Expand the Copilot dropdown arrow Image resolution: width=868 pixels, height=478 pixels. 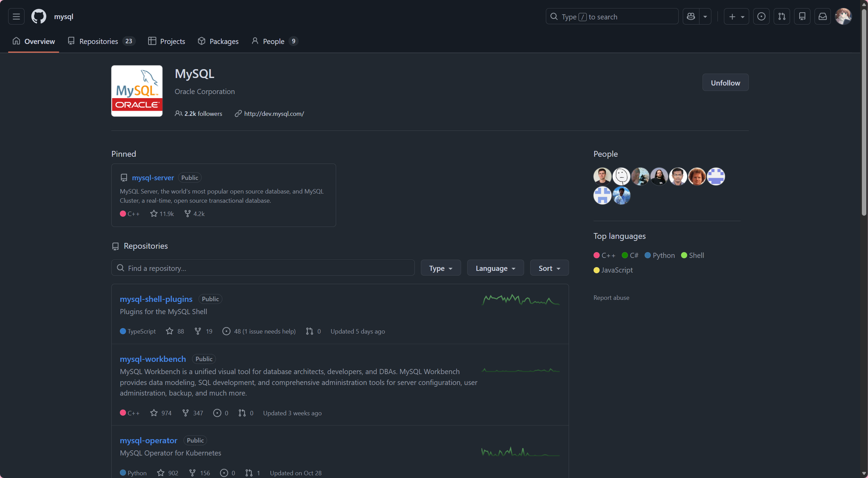[705, 16]
